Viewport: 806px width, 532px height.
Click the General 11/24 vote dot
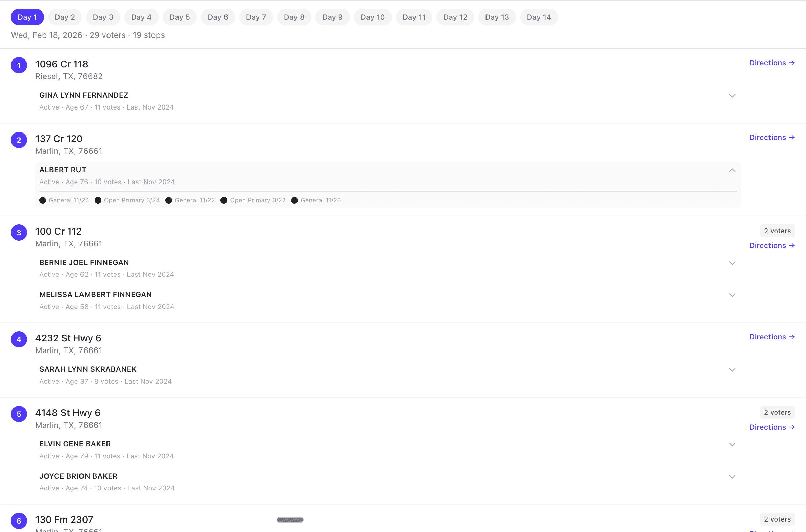[42, 200]
